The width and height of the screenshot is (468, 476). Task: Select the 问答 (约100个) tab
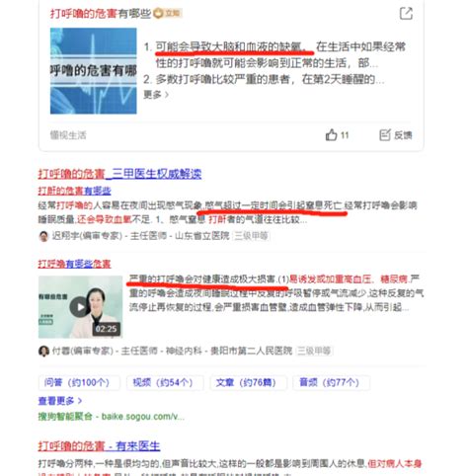point(79,382)
